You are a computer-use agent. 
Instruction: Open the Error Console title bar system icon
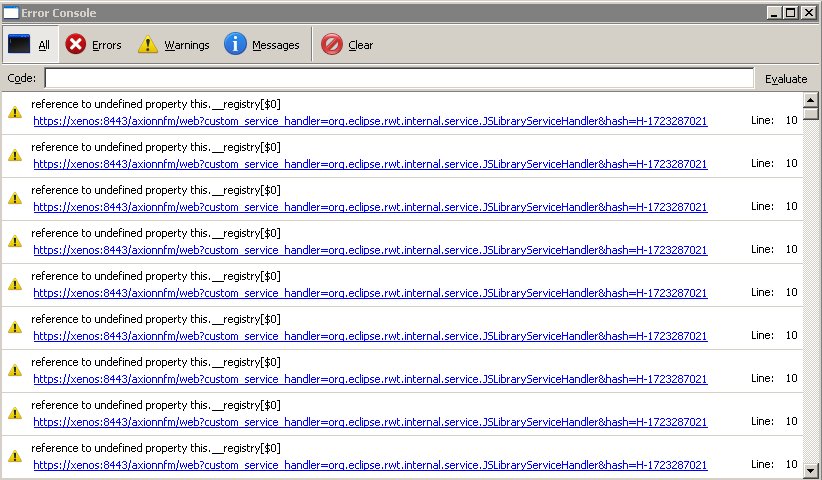[x=11, y=13]
